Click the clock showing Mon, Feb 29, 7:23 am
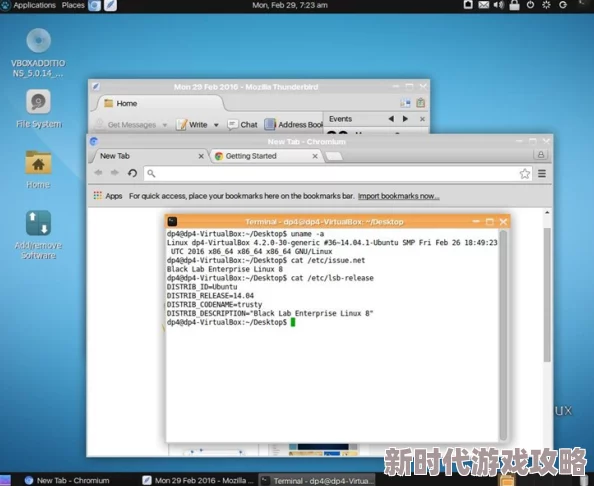This screenshot has height=486, width=594. [x=290, y=5]
